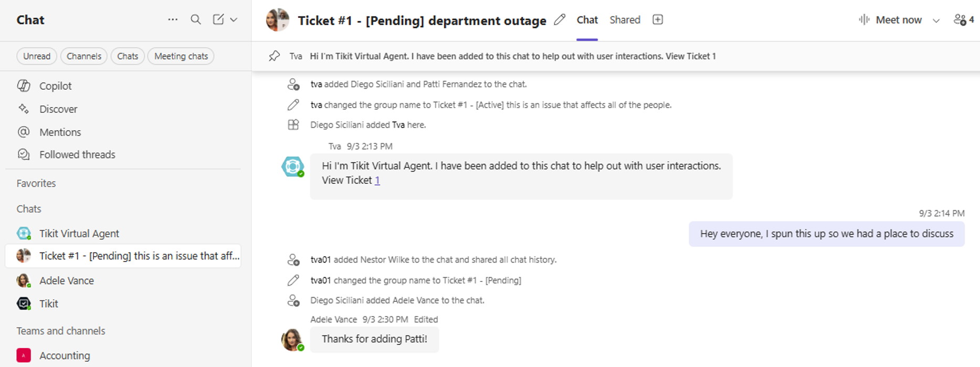
Task: Open the Meet now dropdown chevron
Action: tap(936, 20)
